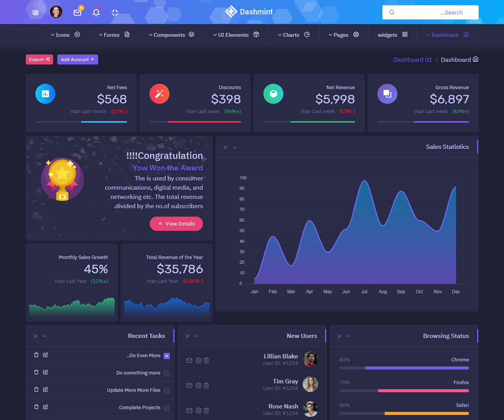
Task: Click the Chrome browsing progress bar
Action: click(x=404, y=368)
